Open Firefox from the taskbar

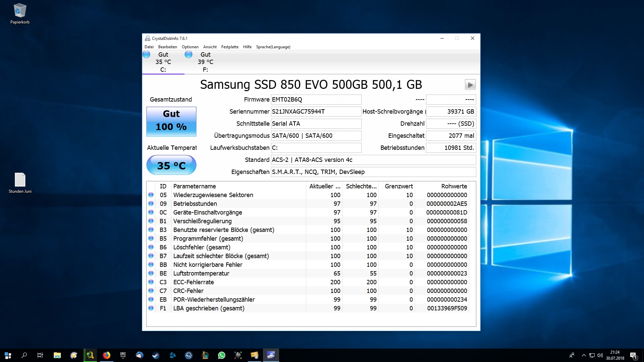pos(107,355)
